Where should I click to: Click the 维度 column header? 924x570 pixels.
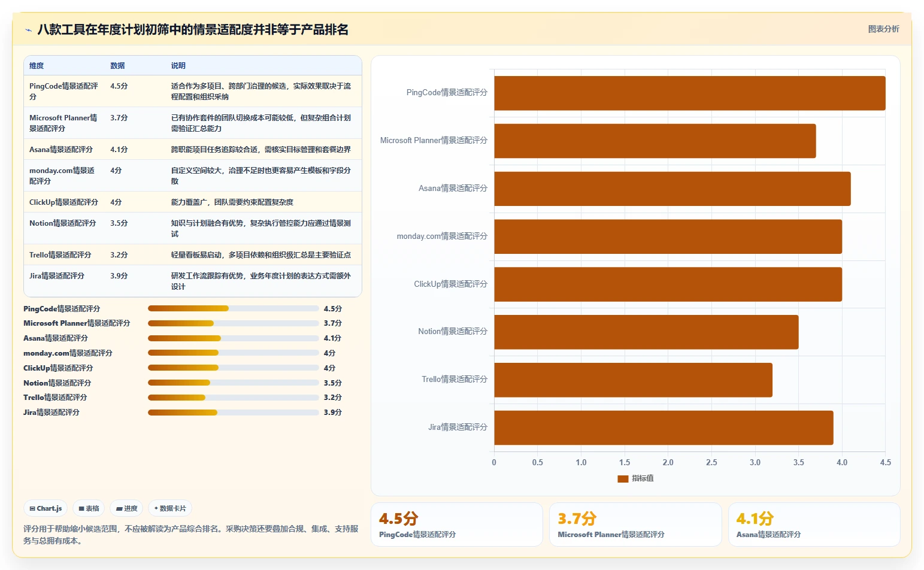37,66
